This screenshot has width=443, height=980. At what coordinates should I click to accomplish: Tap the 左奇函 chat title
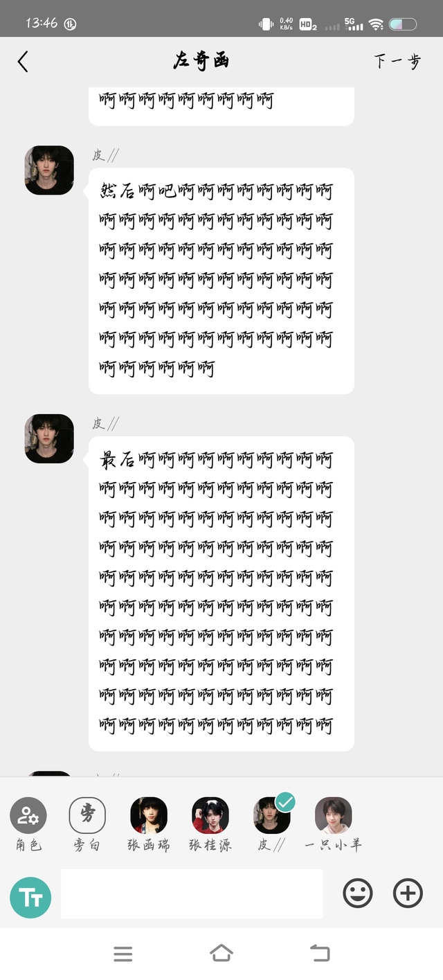pos(201,61)
